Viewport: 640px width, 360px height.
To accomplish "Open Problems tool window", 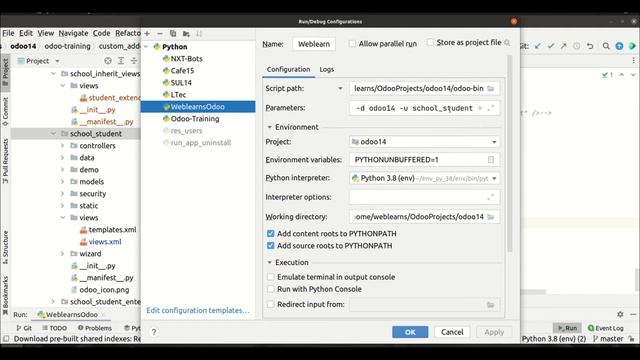I will click(94, 328).
